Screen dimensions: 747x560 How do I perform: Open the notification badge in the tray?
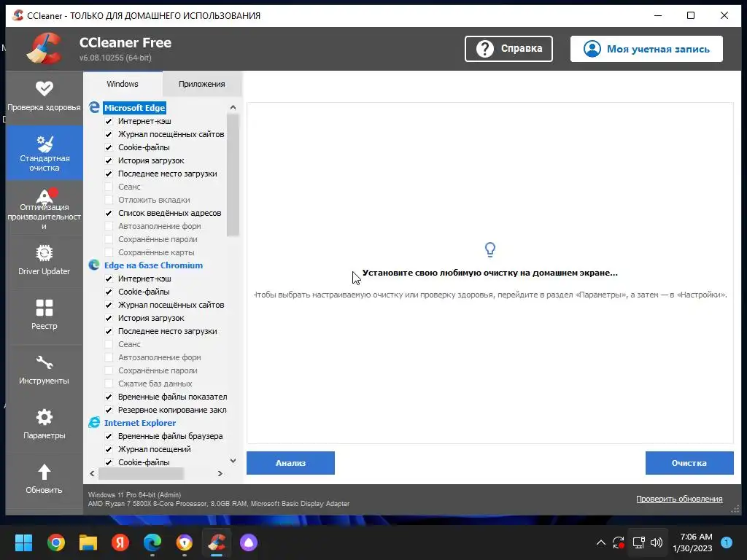pyautogui.click(x=727, y=542)
